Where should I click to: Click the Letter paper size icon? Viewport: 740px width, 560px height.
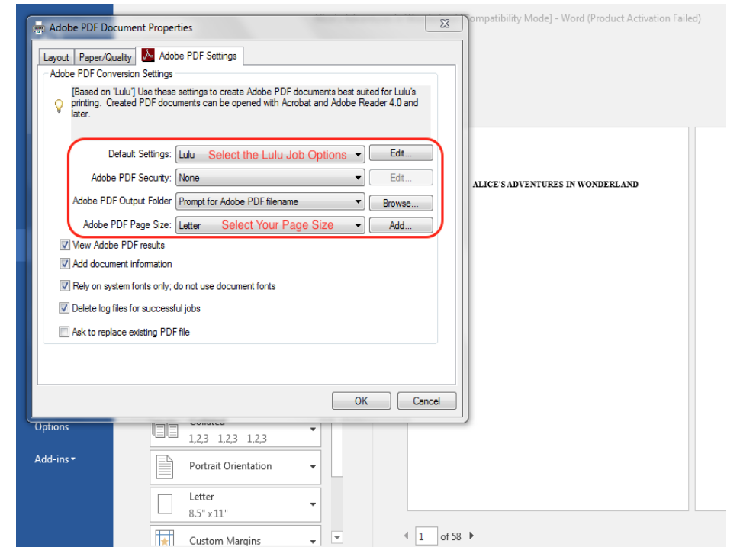166,504
